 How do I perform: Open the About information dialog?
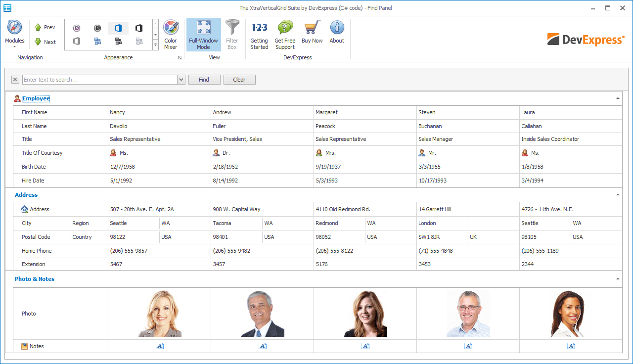click(x=337, y=32)
